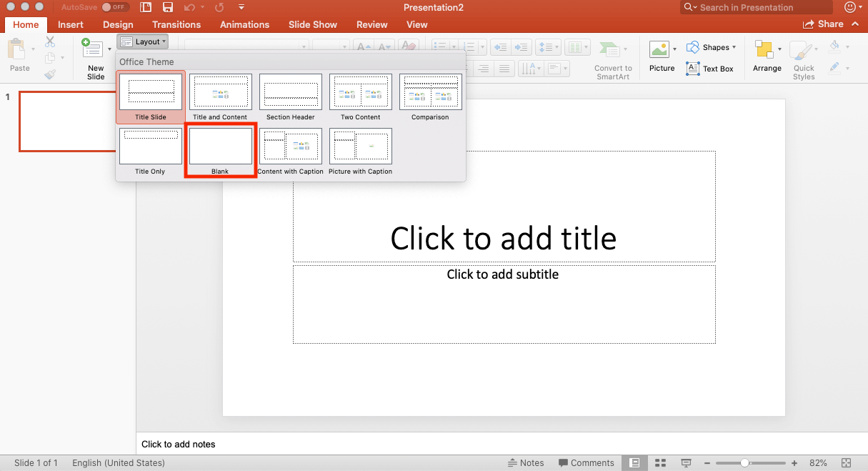Collapse the Layout dropdown

[x=143, y=42]
